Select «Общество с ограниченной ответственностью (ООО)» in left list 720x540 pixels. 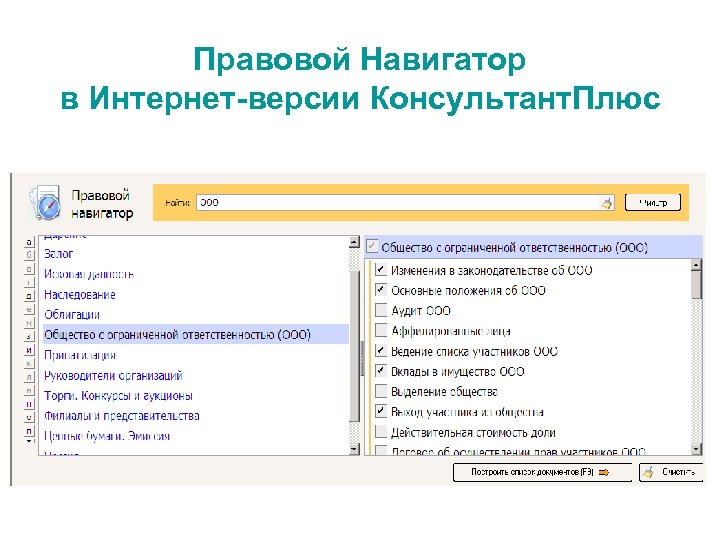196,334
